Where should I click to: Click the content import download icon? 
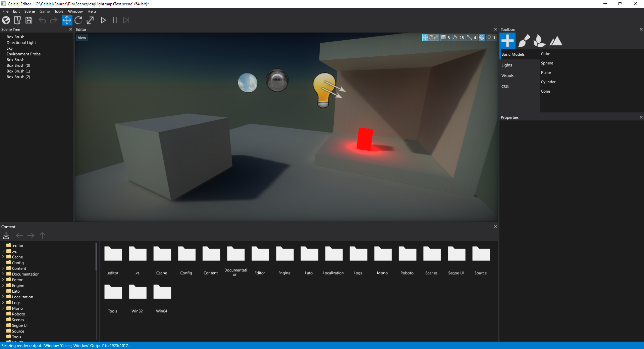click(x=6, y=236)
